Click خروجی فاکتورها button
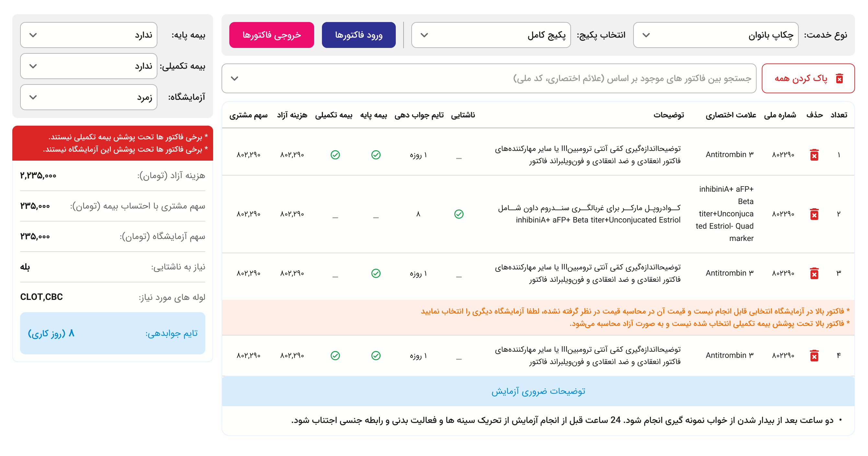This screenshot has width=868, height=456. coord(272,35)
